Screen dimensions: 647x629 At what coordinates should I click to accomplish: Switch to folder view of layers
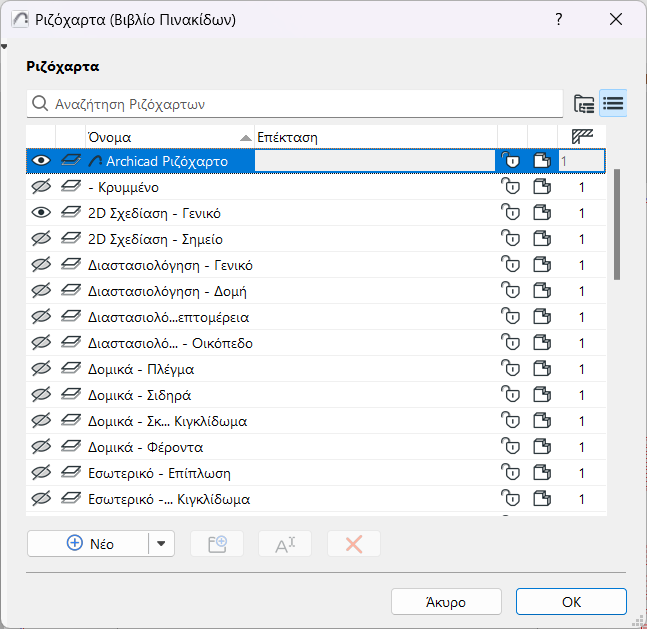584,103
